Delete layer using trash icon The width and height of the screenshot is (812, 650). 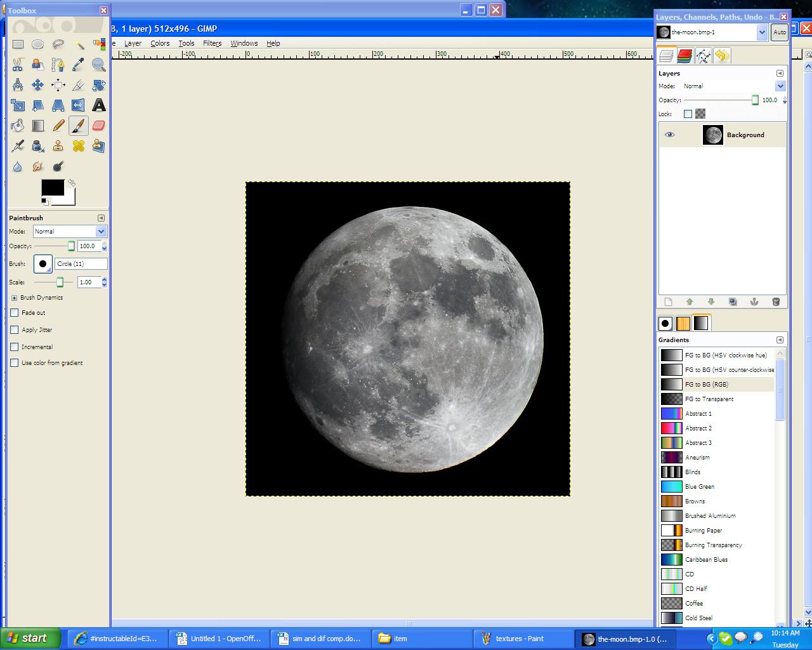tap(775, 302)
